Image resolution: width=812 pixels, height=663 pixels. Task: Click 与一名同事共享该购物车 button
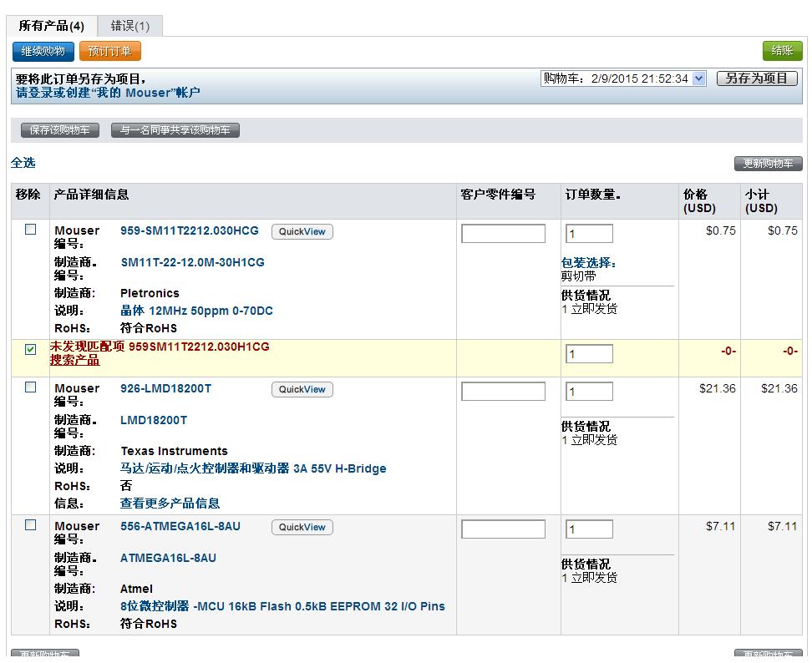click(175, 130)
